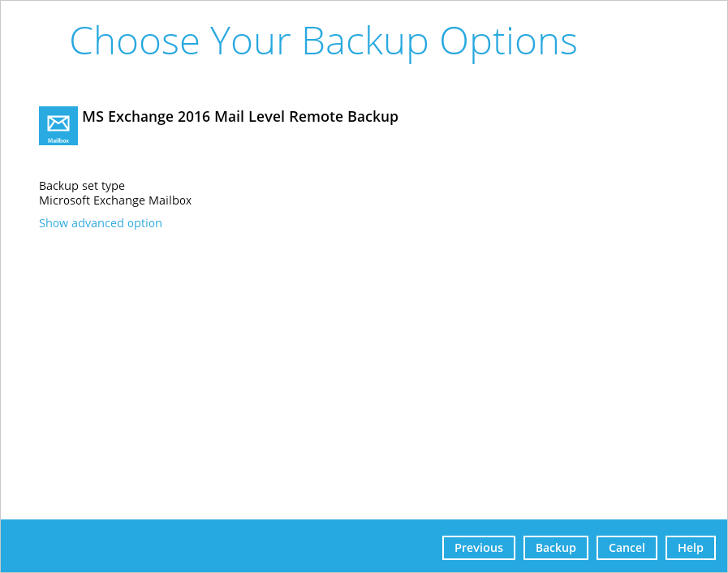The height and width of the screenshot is (573, 728).
Task: Start the backup with Backup button
Action: click(556, 548)
